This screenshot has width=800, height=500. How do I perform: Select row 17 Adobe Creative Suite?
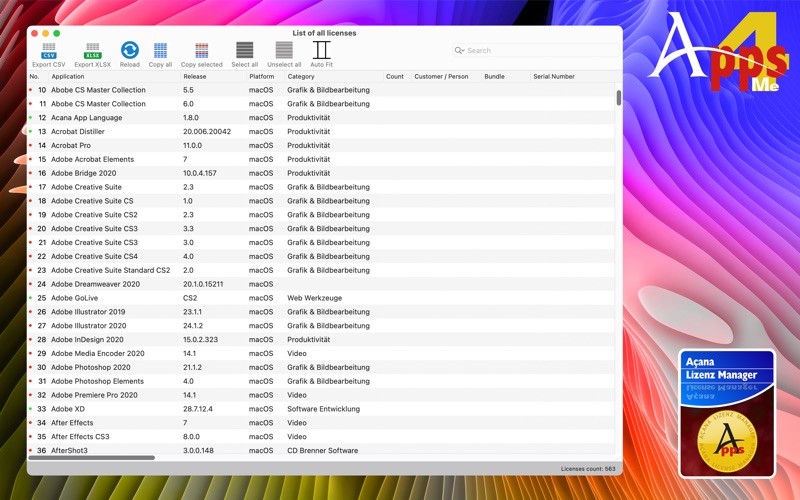(x=321, y=187)
